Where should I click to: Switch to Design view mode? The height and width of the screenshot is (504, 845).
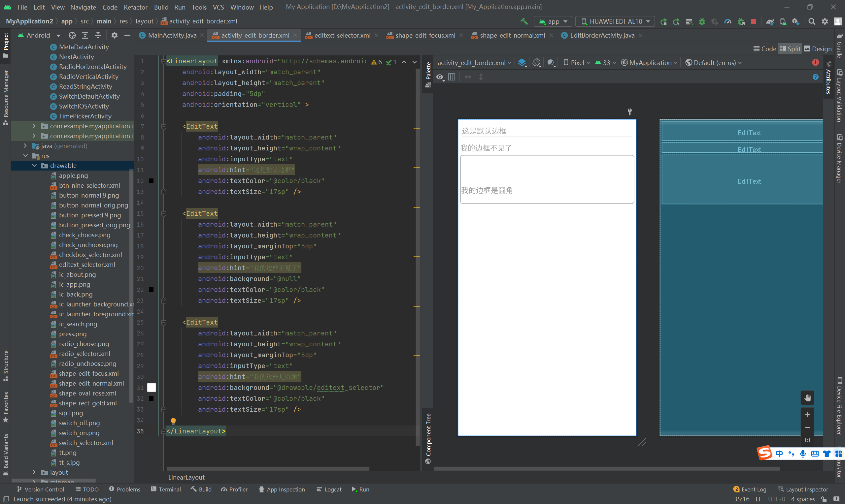[818, 49]
